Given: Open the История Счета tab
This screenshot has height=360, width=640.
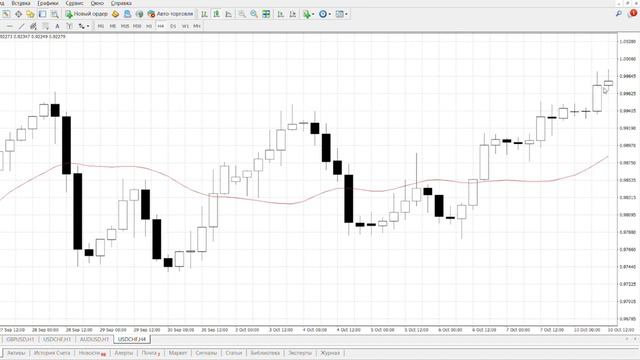Looking at the screenshot, I should [52, 353].
